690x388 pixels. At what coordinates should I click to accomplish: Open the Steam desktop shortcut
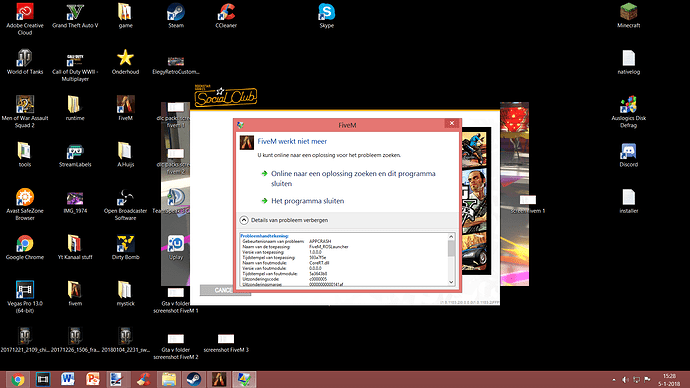(176, 15)
